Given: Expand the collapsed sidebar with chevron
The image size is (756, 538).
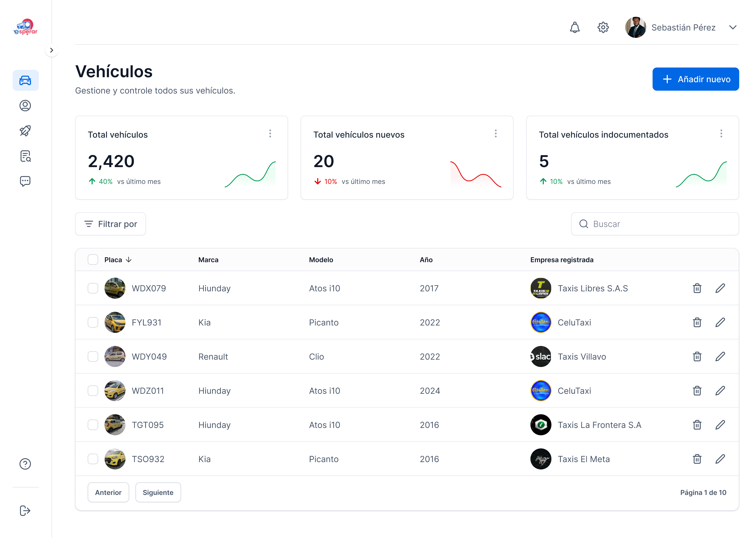Looking at the screenshot, I should click(52, 50).
